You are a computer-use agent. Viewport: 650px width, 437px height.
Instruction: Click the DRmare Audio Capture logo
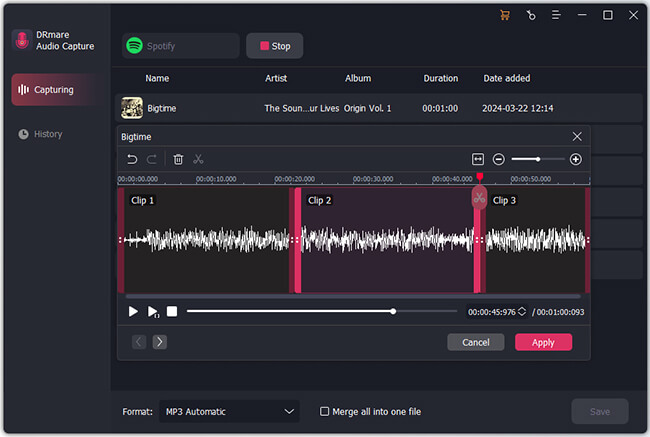22,40
